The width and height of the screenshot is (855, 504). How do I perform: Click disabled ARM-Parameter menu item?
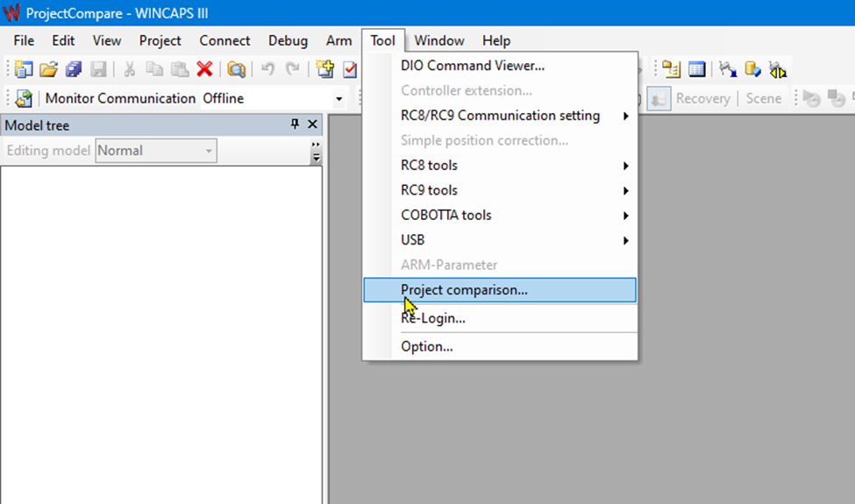click(x=500, y=266)
